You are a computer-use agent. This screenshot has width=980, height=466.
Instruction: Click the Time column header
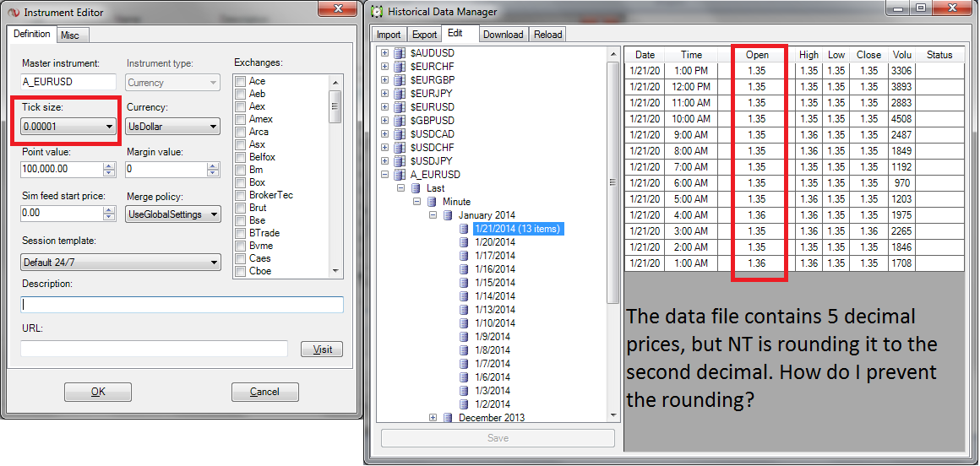[x=692, y=55]
